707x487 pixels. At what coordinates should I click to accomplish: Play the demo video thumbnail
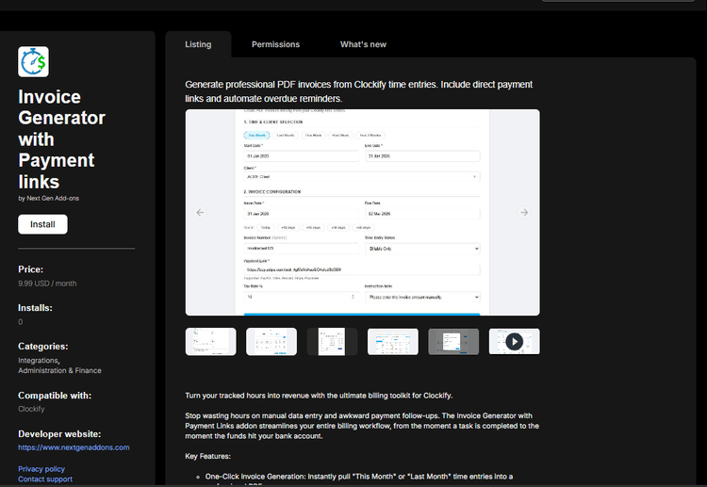(x=514, y=341)
